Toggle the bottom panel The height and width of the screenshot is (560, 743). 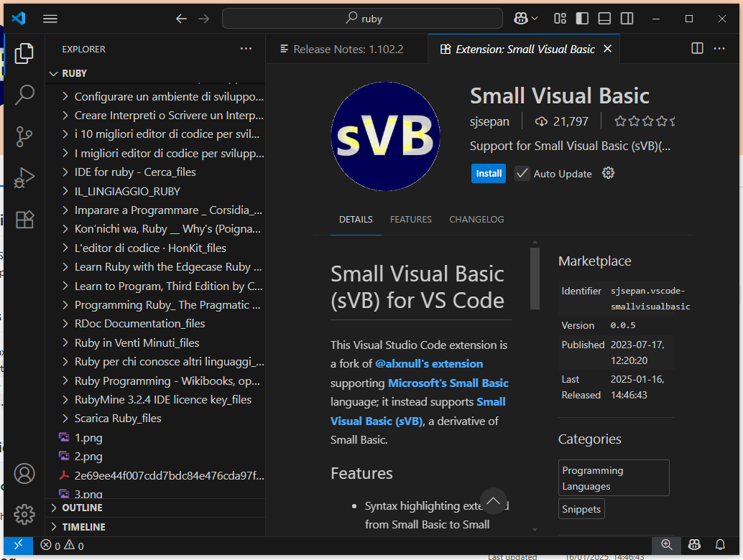604,19
